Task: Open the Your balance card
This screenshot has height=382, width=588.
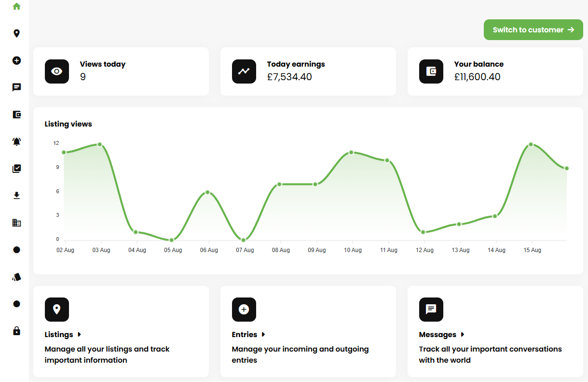Action: [495, 71]
